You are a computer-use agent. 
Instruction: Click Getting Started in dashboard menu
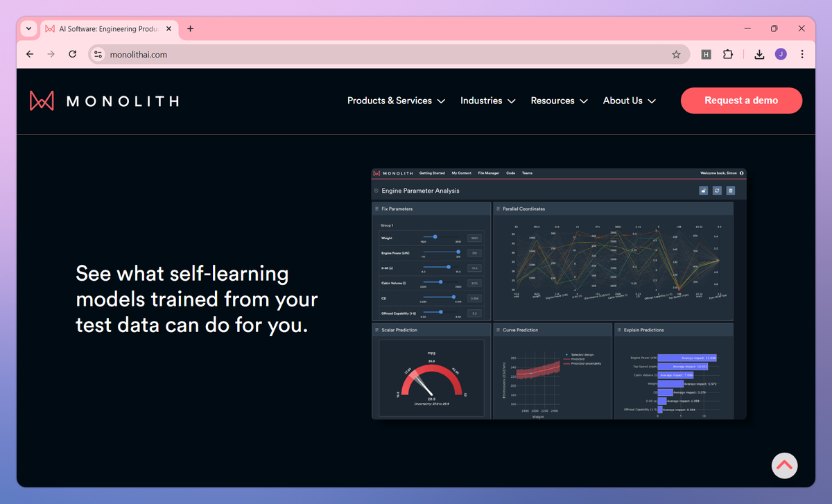432,173
